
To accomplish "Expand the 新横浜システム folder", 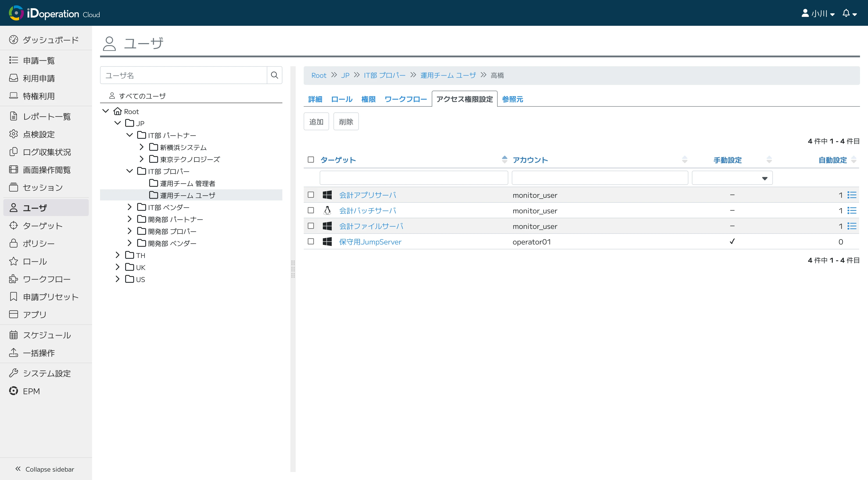I will click(x=142, y=147).
